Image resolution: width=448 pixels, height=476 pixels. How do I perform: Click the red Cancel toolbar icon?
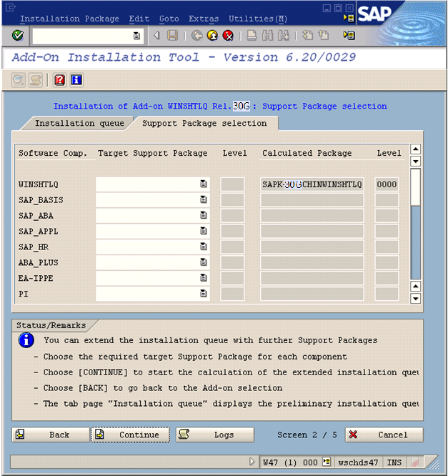click(228, 36)
